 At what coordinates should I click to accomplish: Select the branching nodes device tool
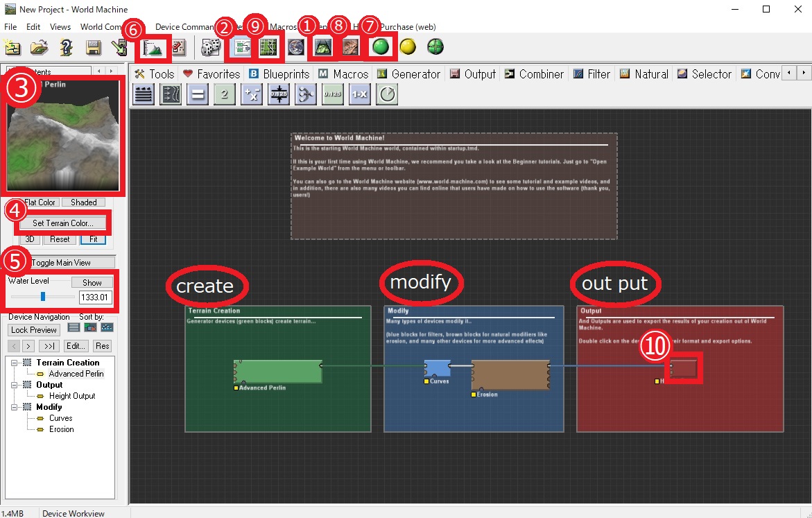[306, 94]
